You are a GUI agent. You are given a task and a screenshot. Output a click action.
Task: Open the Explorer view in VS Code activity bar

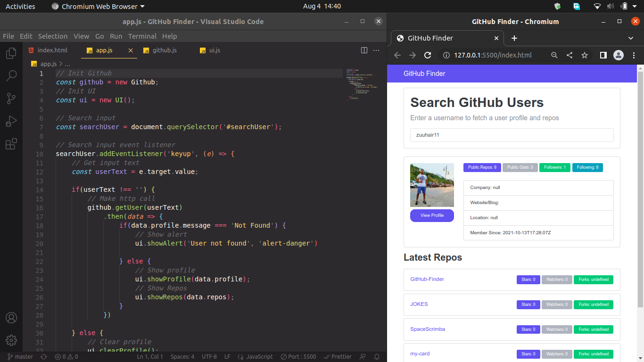tap(11, 53)
